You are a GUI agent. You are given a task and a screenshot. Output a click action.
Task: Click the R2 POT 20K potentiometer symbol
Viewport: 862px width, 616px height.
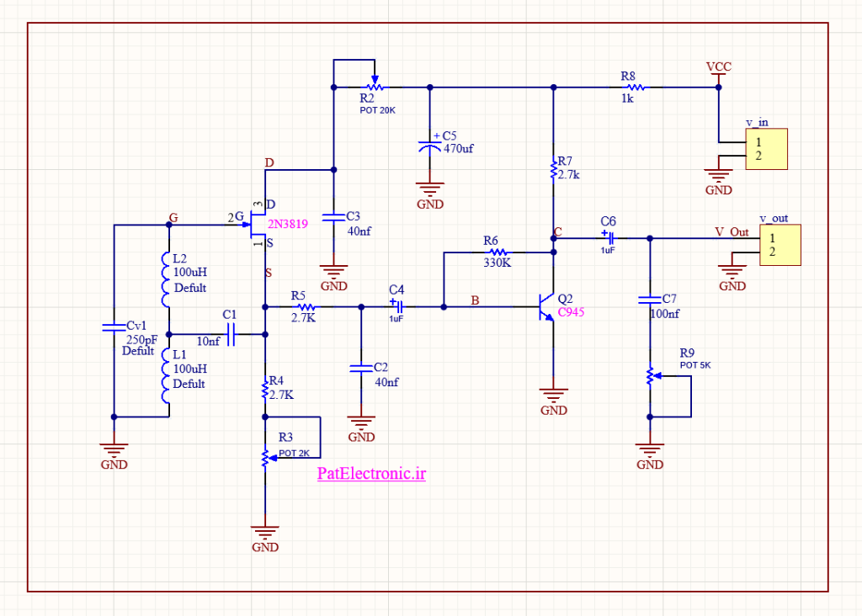tap(375, 86)
